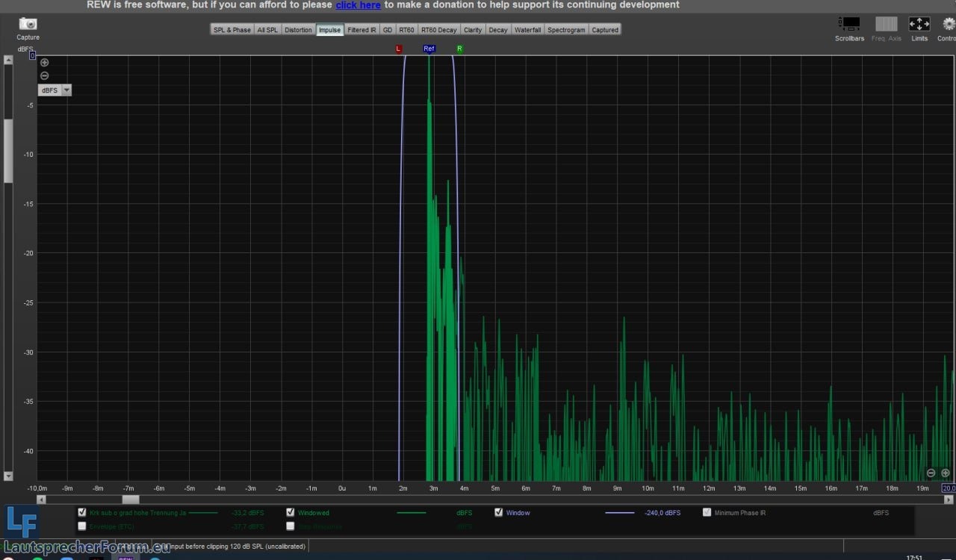Select the SPL & Phase graph button
This screenshot has width=956, height=560.
232,30
